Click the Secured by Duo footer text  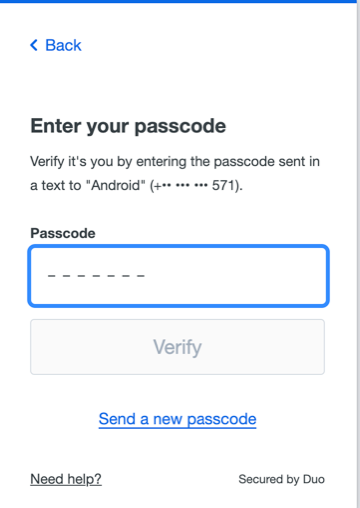point(282,479)
